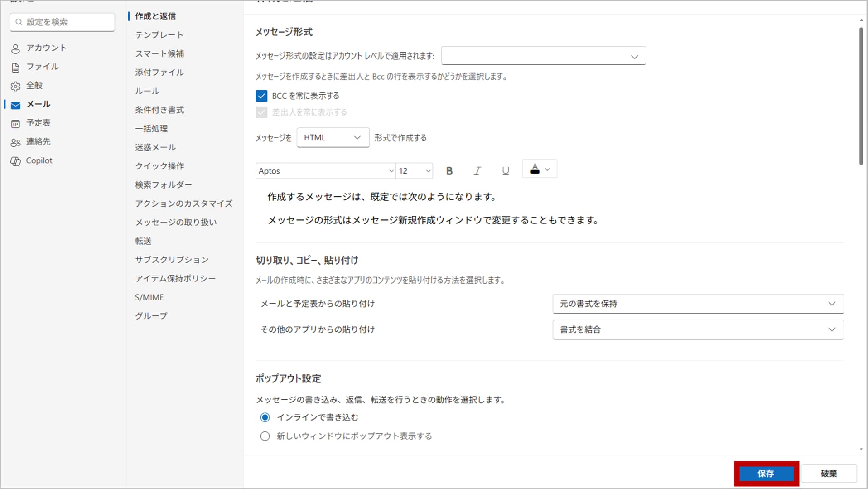Screen dimensions: 868x489
Task: Click the 予定表 calendar icon
Action: (15, 124)
